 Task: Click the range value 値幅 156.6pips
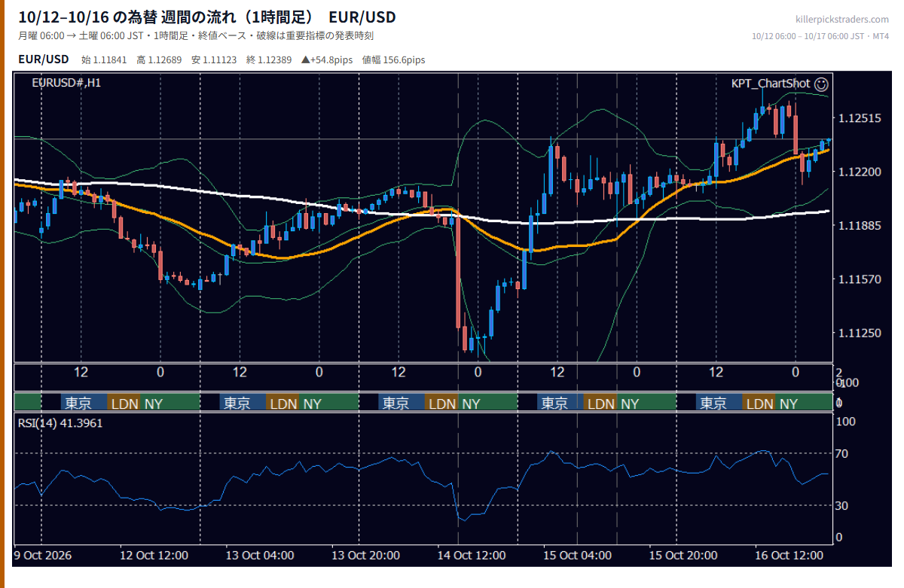click(x=394, y=59)
